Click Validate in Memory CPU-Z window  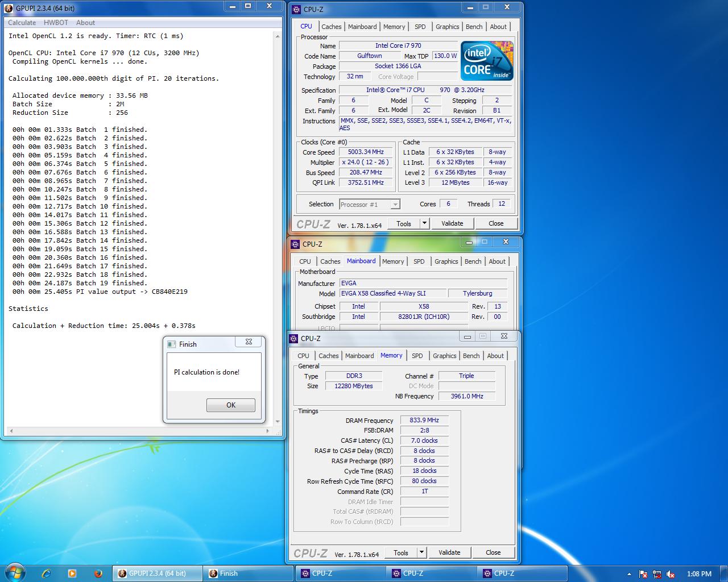(x=449, y=552)
